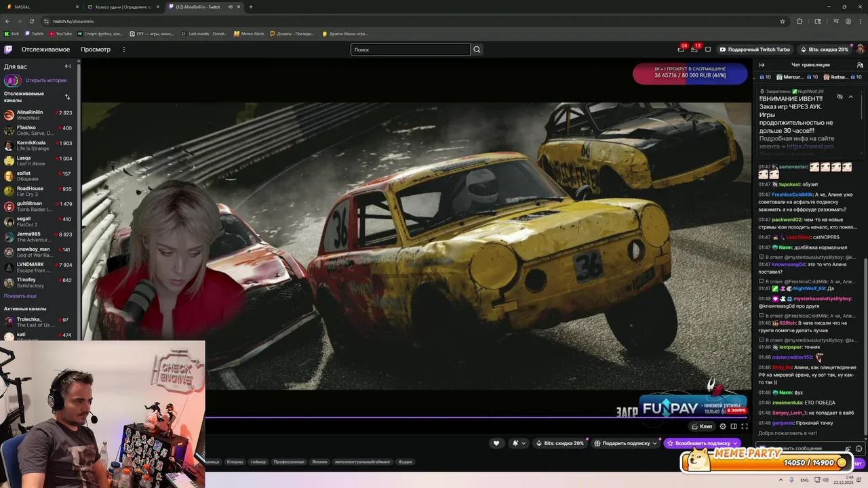Bookmark this page with star icon

point(783,21)
